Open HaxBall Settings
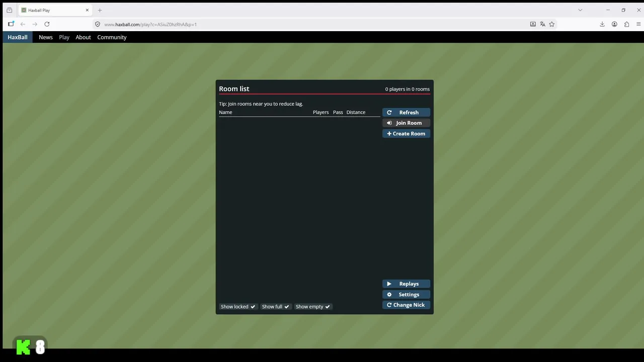Image resolution: width=644 pixels, height=362 pixels. tap(406, 295)
